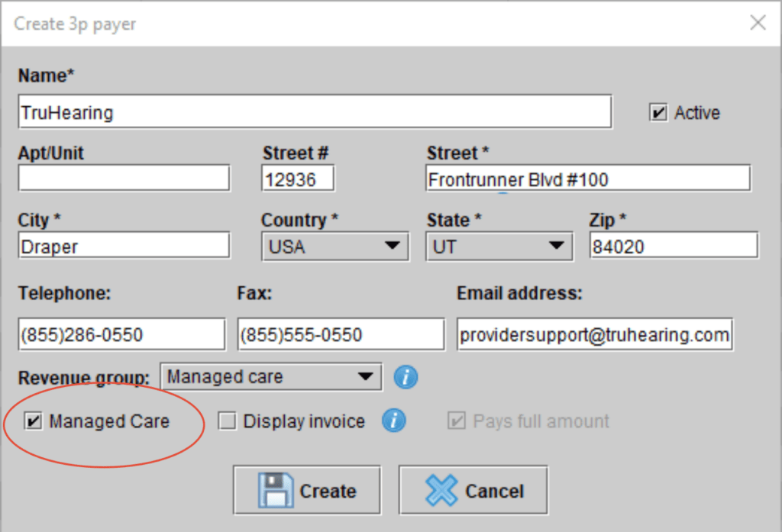Click the Cancel button text
The image size is (782, 532).
(494, 491)
